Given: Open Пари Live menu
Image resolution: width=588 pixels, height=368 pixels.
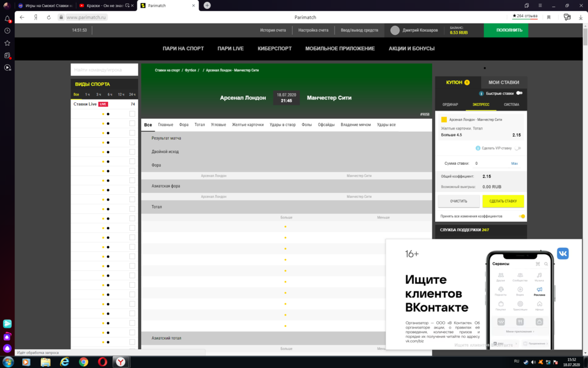Looking at the screenshot, I should (230, 48).
